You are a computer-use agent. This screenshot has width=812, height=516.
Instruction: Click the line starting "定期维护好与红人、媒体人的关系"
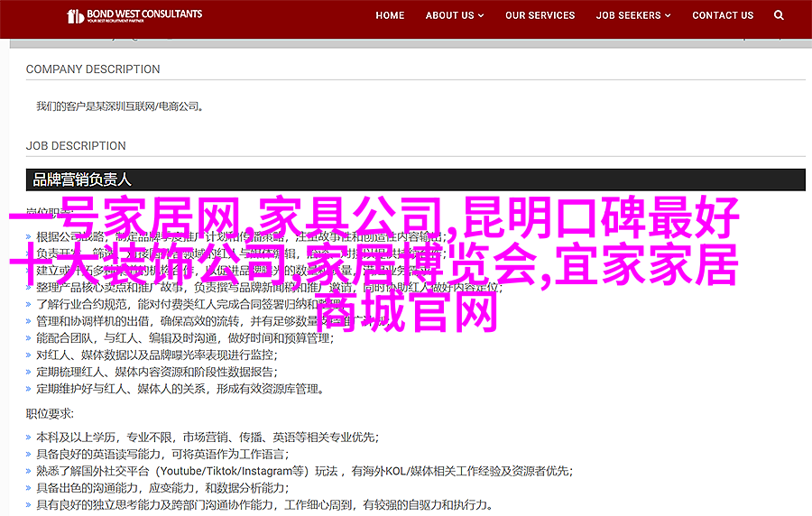point(180,389)
